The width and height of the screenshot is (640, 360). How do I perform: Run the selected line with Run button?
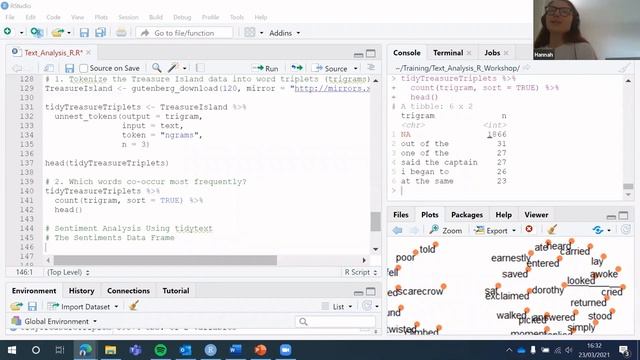pos(265,68)
